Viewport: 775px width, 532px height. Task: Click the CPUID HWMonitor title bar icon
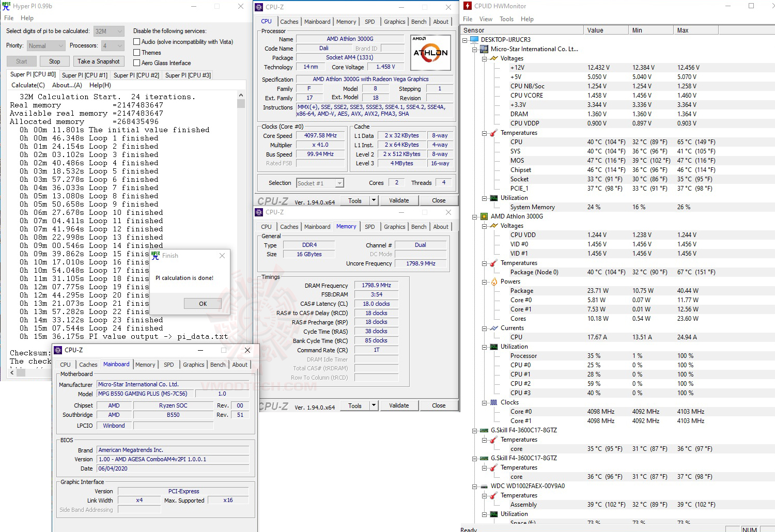[x=468, y=6]
